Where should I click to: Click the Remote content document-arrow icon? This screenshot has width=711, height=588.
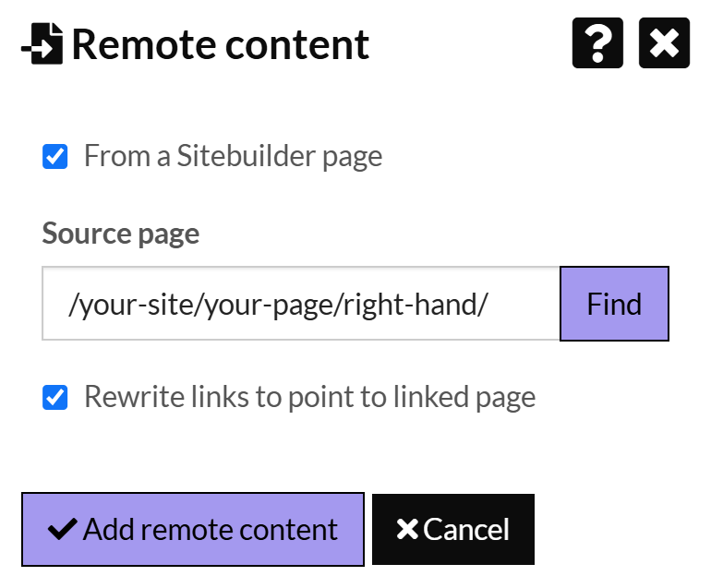pos(42,43)
